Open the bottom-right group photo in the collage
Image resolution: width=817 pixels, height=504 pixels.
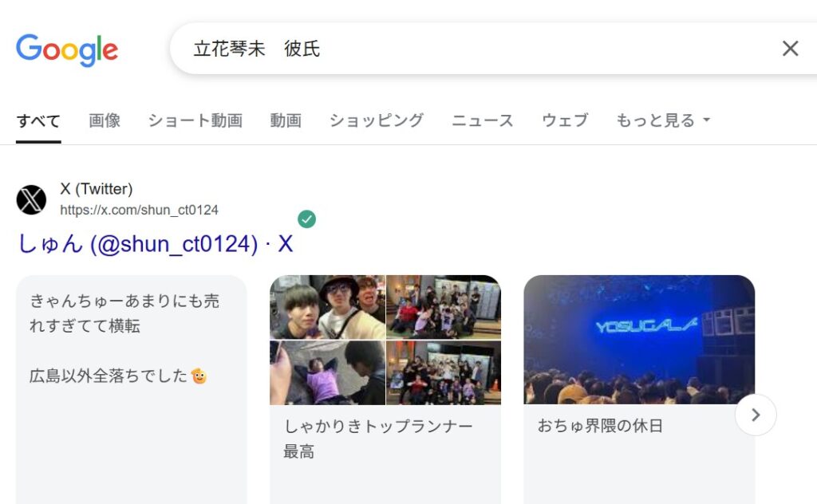point(444,372)
